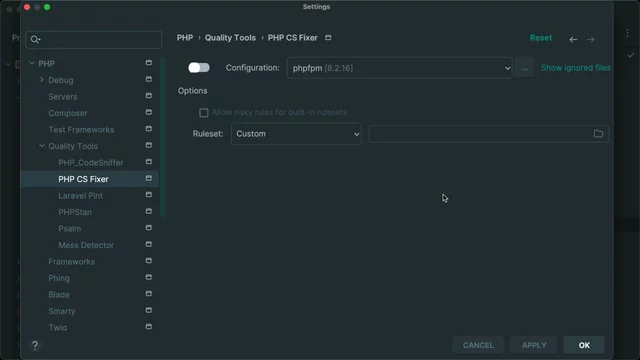Screen dimensions: 640x360
Task: Click the project-level icon beside Laravel Pint
Action: (149, 195)
